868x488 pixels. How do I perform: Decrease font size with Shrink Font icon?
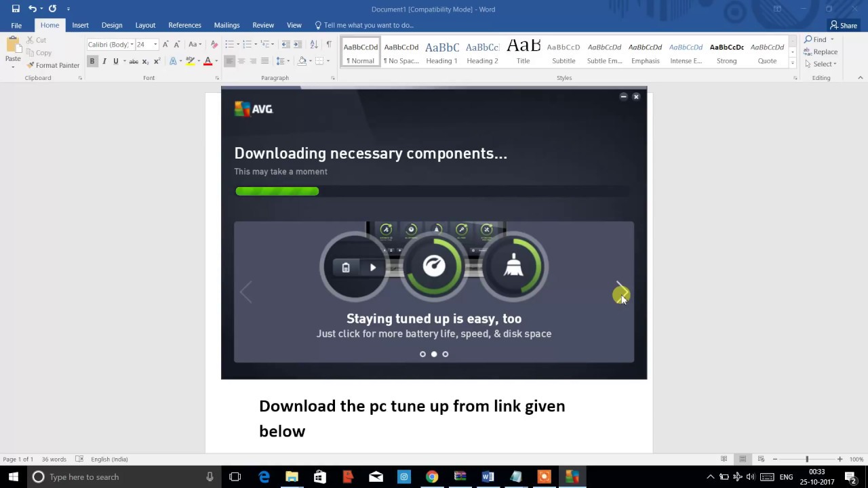click(177, 44)
